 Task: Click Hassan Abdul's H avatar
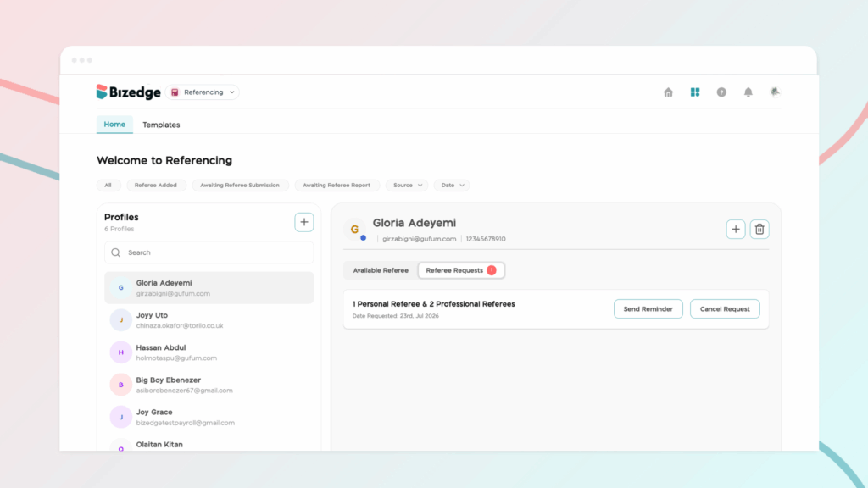pyautogui.click(x=120, y=352)
